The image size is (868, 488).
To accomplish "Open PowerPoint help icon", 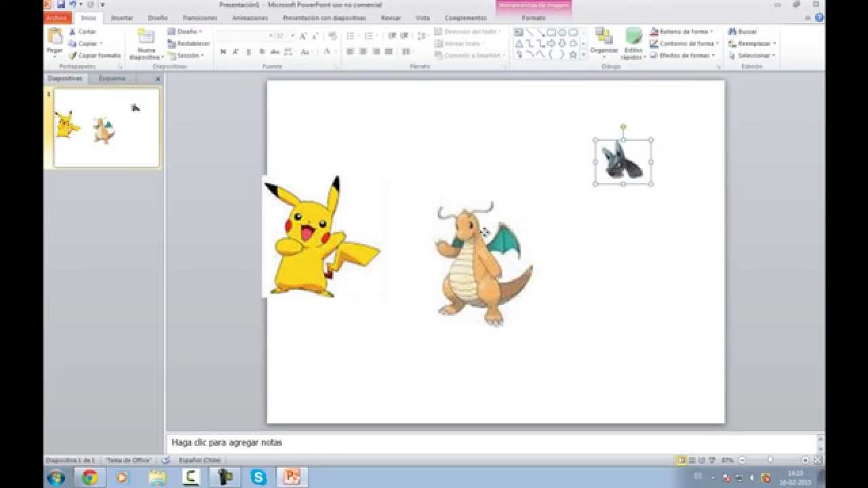I will 819,18.
